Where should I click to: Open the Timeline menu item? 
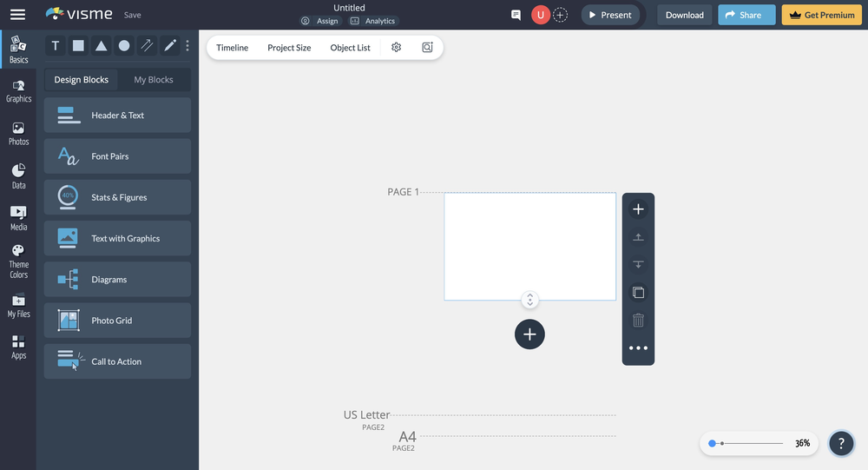pyautogui.click(x=232, y=48)
